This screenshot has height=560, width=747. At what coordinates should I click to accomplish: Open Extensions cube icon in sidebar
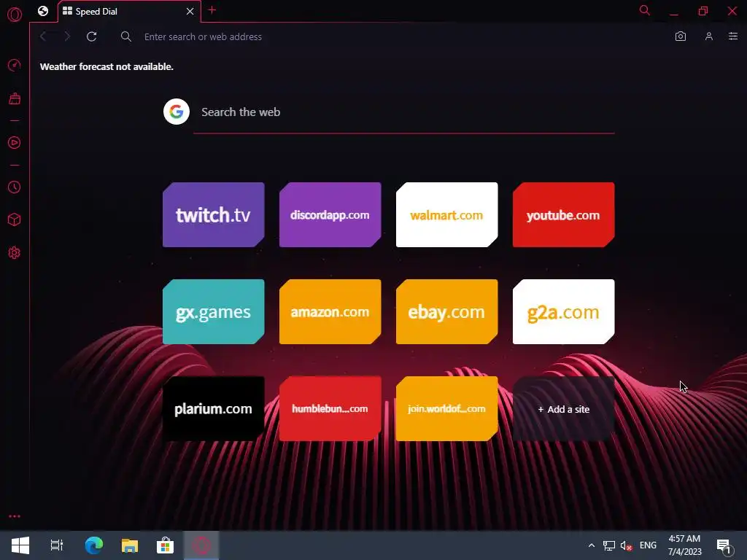[x=15, y=219]
